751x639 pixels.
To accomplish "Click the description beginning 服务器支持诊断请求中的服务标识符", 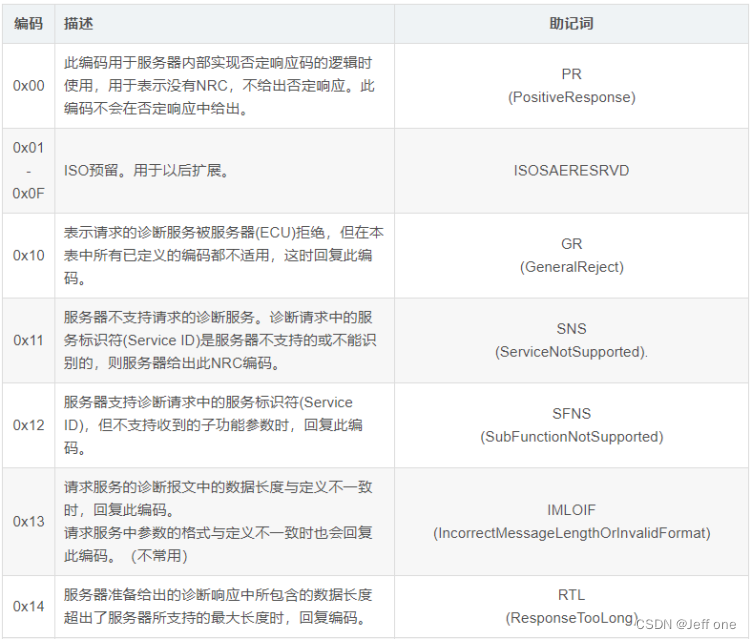I will coord(224,425).
